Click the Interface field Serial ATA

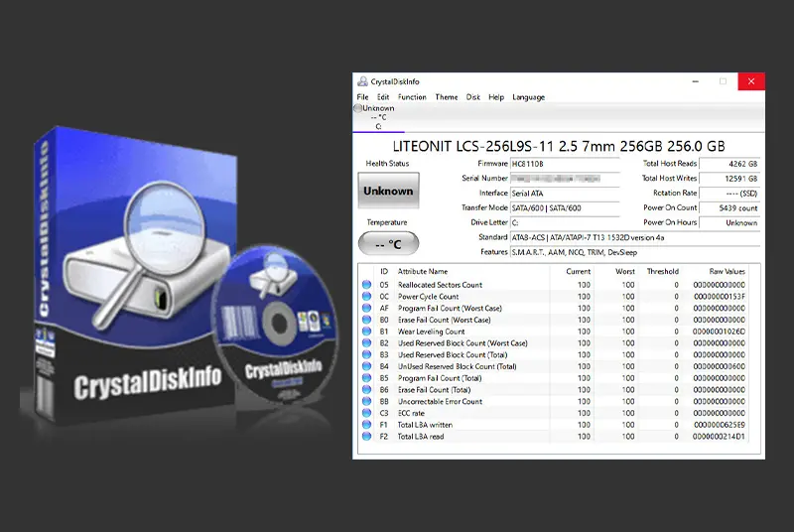pyautogui.click(x=565, y=194)
